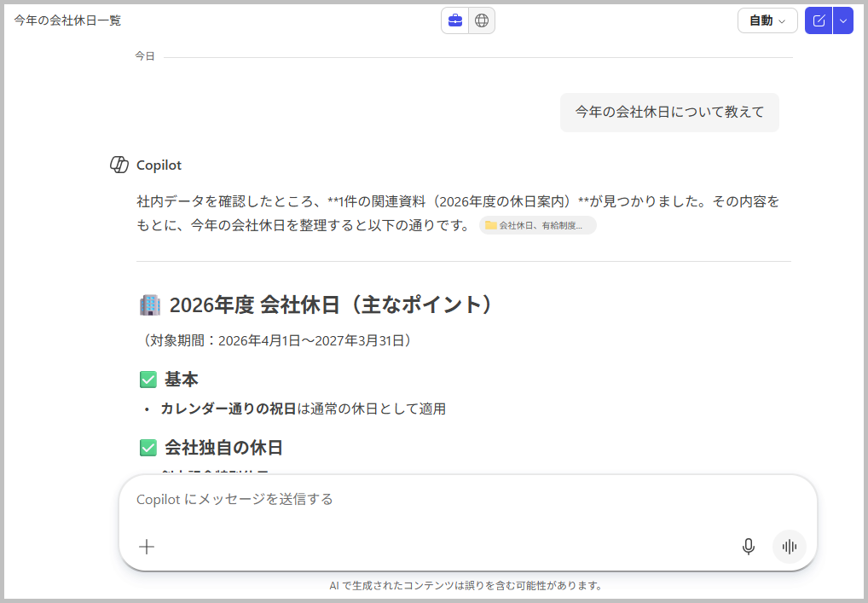Open the 会社休日、有給制度 reference chip
Image resolution: width=868 pixels, height=603 pixels.
[x=537, y=225]
